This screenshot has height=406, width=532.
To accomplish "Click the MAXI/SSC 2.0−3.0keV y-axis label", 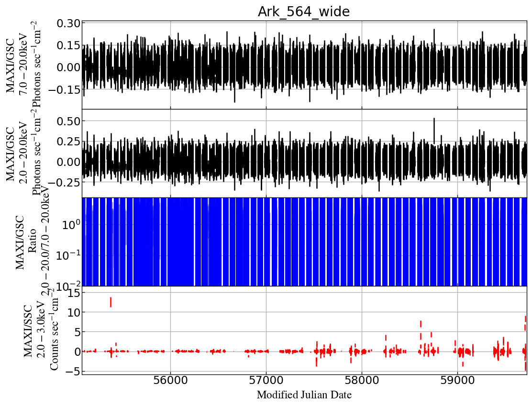I will tap(40, 331).
